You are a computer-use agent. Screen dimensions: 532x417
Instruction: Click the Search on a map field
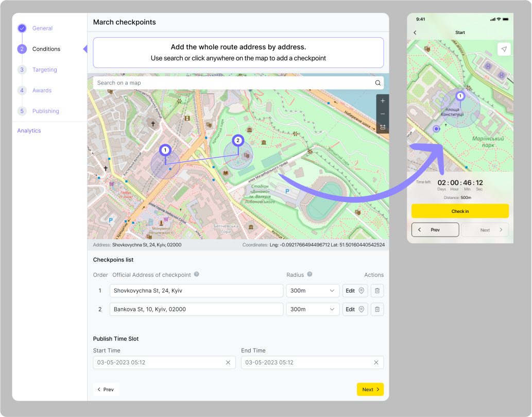(x=232, y=83)
